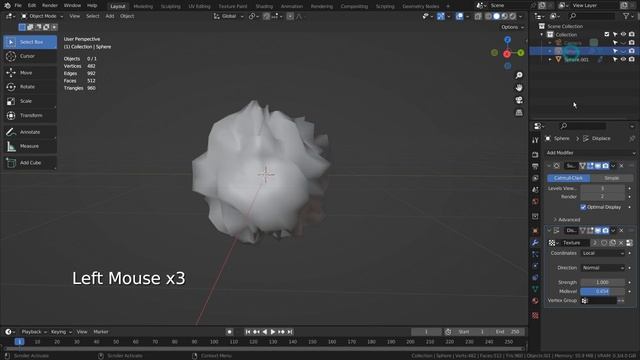Unlink the Texture with X icon
The width and height of the screenshot is (640, 360).
(x=621, y=243)
